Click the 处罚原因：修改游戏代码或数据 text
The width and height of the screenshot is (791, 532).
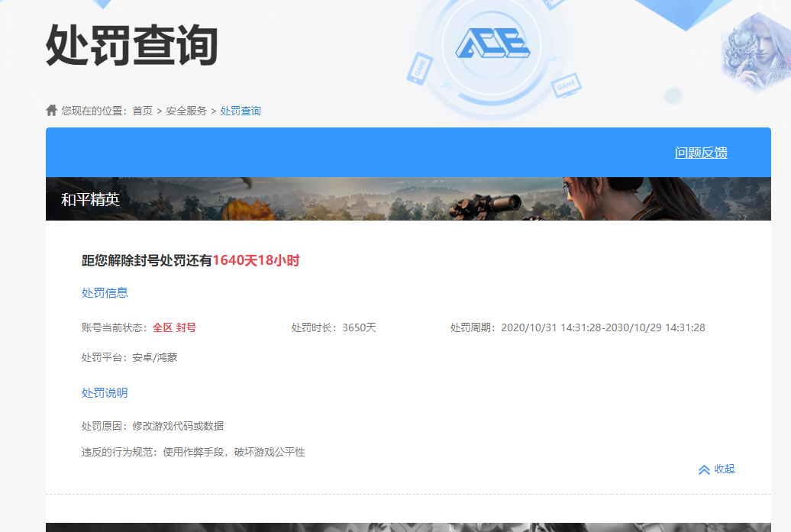click(153, 426)
